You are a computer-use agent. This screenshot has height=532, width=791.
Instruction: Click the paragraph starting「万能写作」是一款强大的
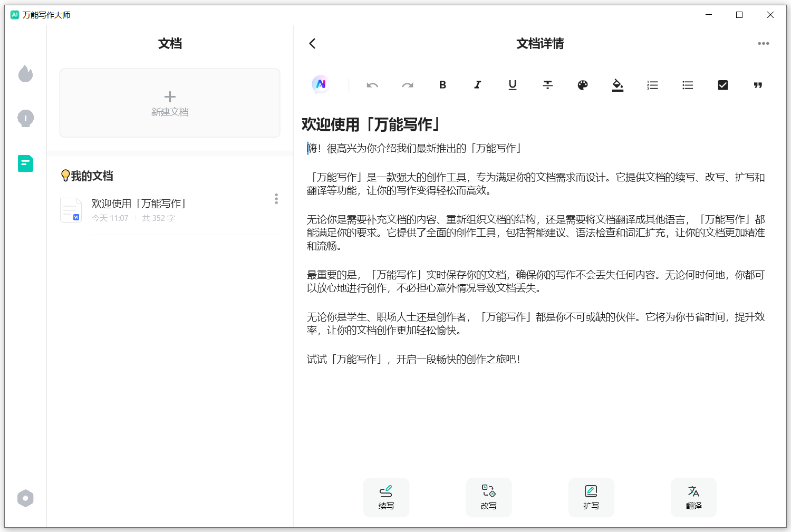coord(536,184)
